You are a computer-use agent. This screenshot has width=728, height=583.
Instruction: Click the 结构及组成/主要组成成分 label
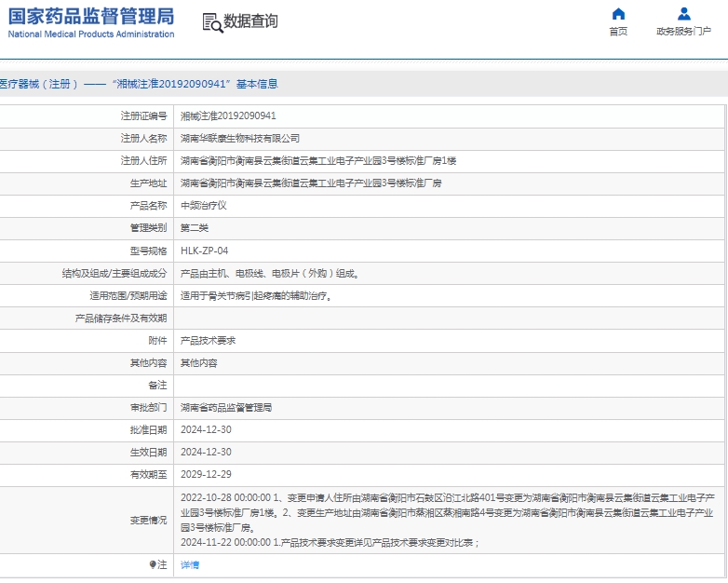[115, 274]
